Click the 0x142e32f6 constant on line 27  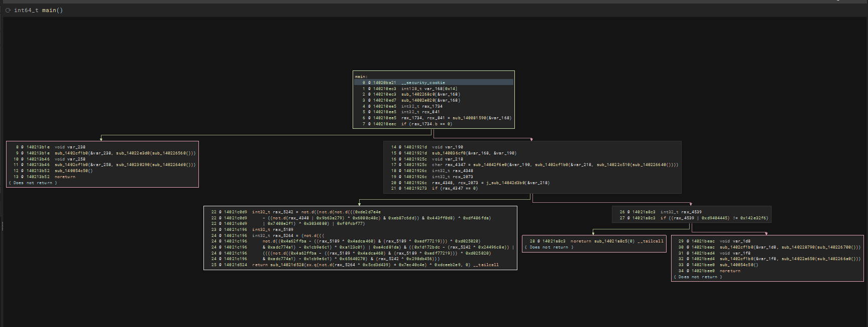tap(753, 218)
